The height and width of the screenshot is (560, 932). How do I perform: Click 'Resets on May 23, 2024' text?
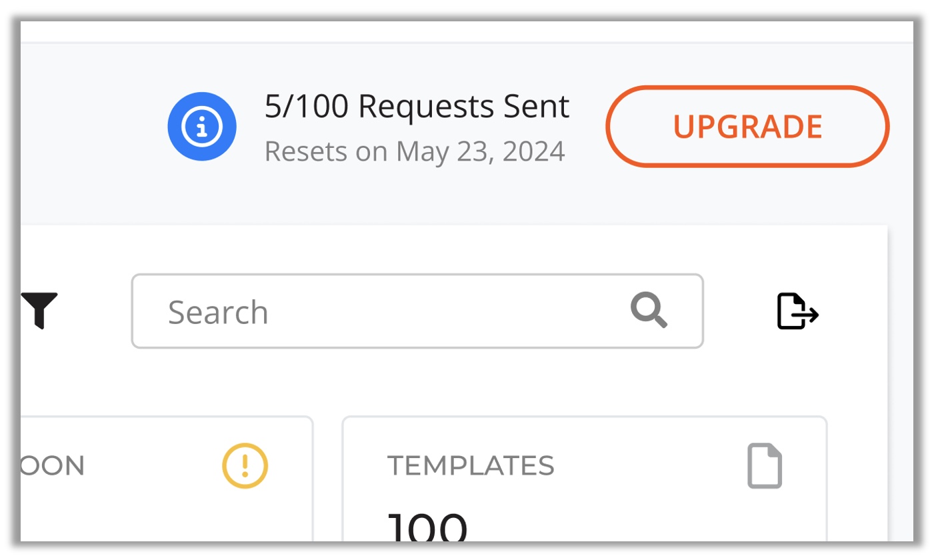(415, 151)
